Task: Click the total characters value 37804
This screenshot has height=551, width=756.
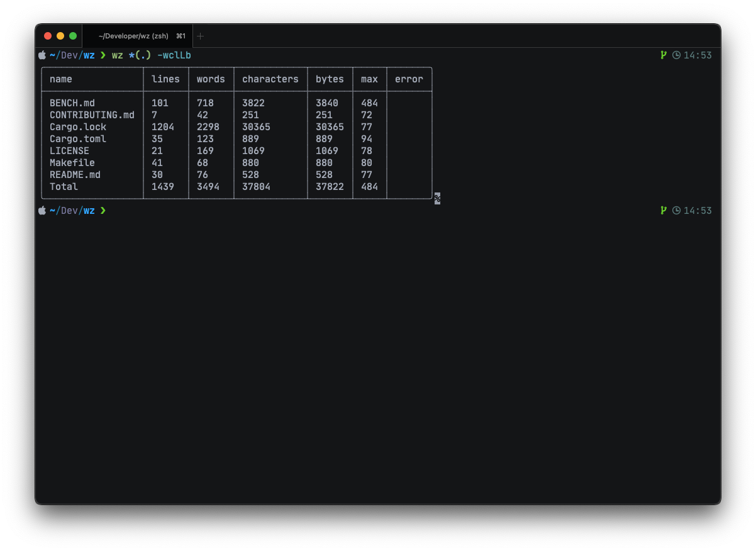Action: tap(256, 187)
